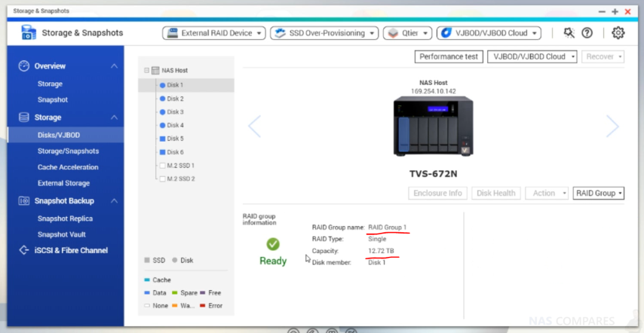Open the SSD Over-Provisioning dropdown
644x333 pixels.
coord(324,33)
